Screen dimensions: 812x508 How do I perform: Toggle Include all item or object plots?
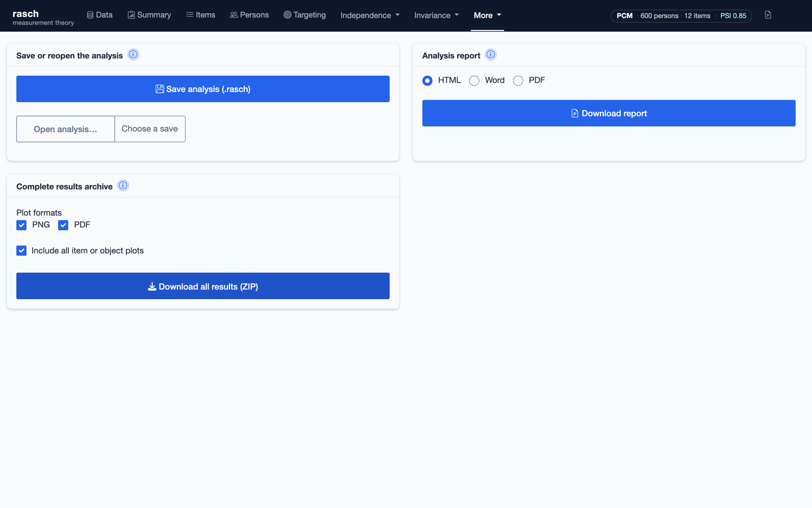(x=21, y=251)
